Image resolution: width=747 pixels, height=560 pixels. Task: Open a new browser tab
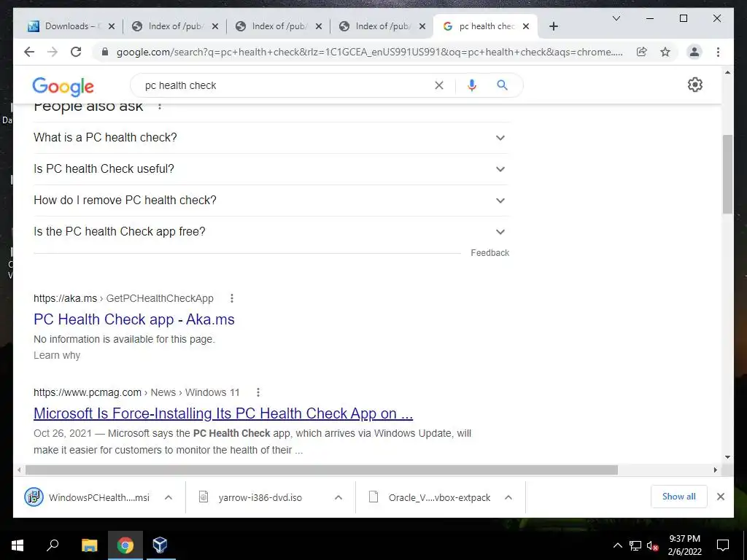[x=553, y=26]
